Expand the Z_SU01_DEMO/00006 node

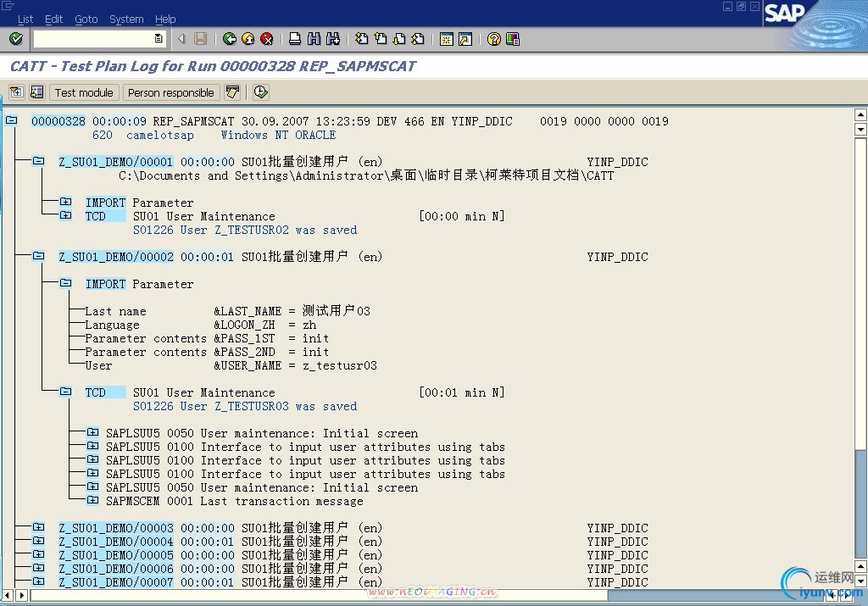click(38, 568)
